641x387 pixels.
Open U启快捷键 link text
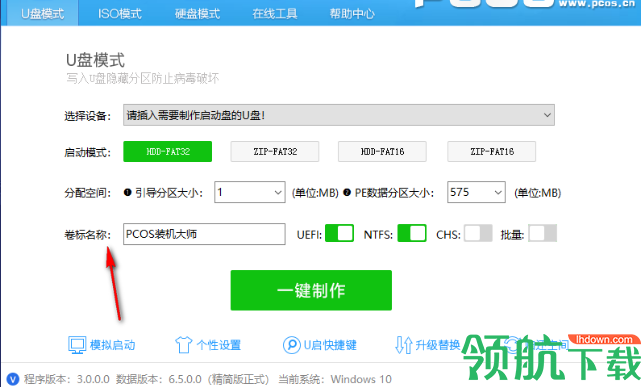coord(330,345)
